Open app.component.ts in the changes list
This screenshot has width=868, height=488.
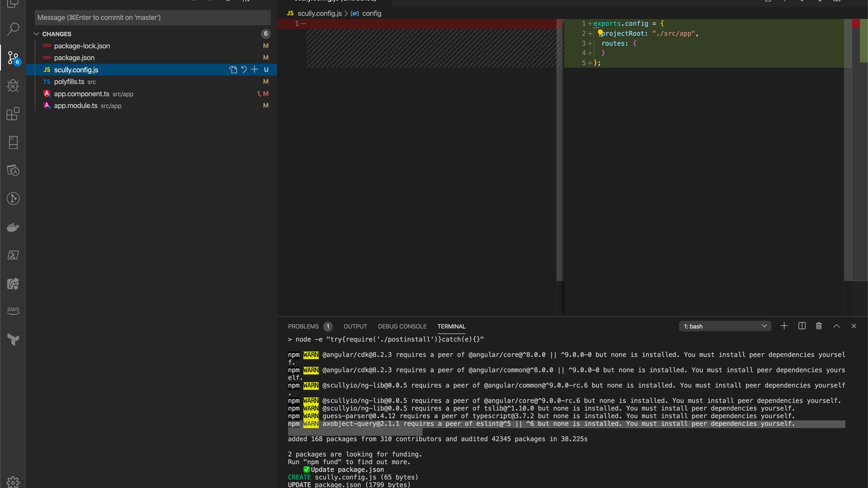tap(82, 94)
